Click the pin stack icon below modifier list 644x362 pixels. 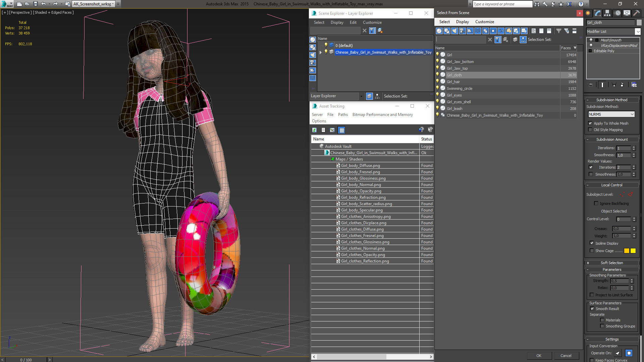pyautogui.click(x=591, y=85)
